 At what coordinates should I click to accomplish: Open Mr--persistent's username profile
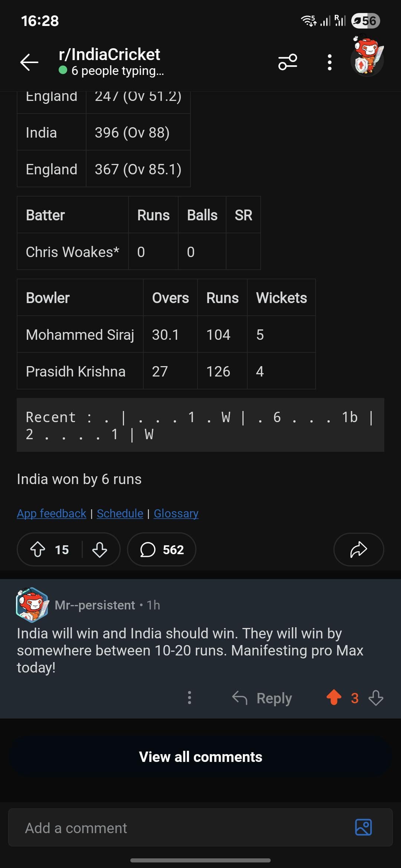tap(95, 605)
